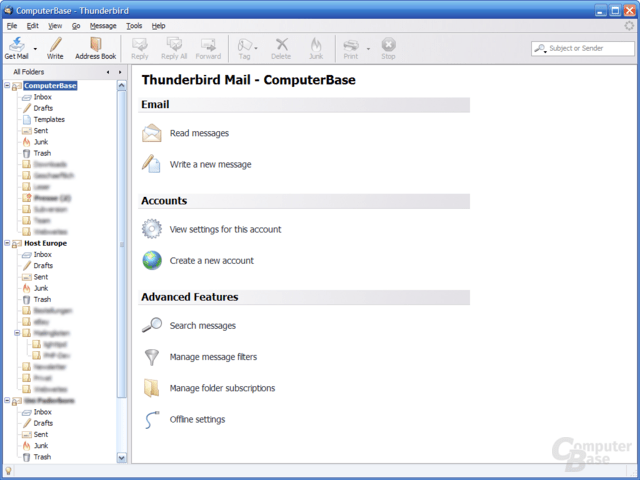This screenshot has height=480, width=640.
Task: Click the Read messages link
Action: coord(199,133)
